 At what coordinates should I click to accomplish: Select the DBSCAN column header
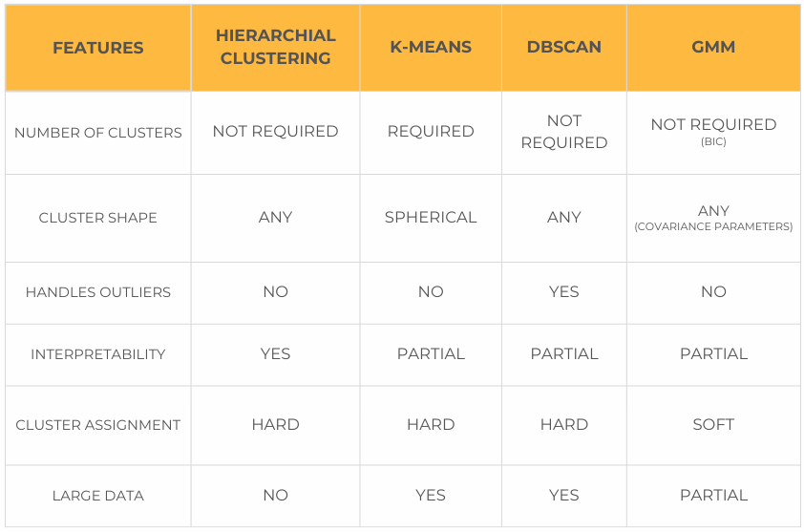(x=564, y=48)
